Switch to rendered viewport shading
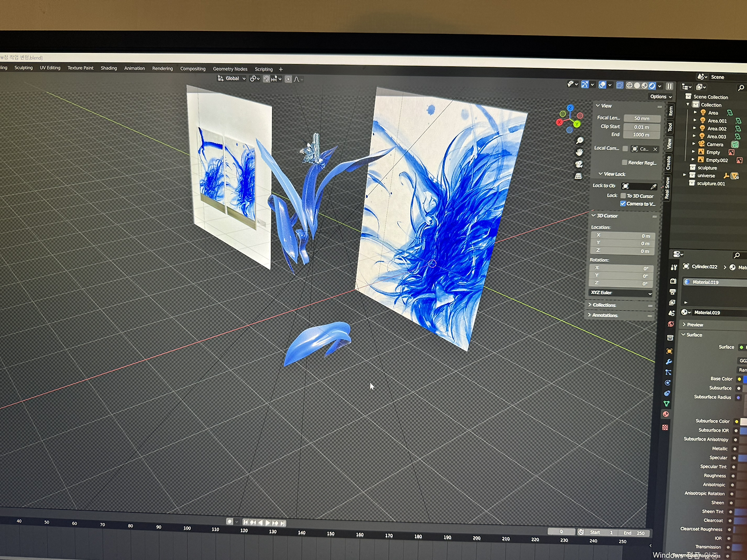Screen dimensions: 747x560 tap(652, 86)
